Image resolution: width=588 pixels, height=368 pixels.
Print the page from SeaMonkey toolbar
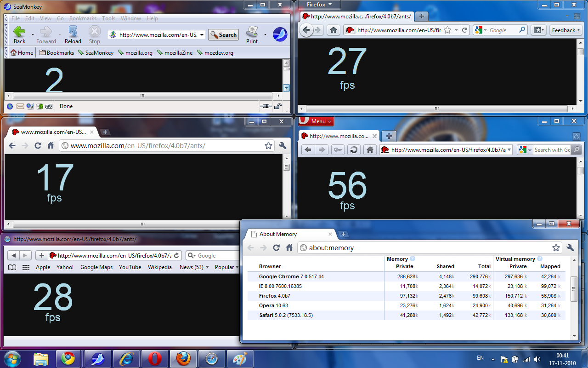click(252, 34)
